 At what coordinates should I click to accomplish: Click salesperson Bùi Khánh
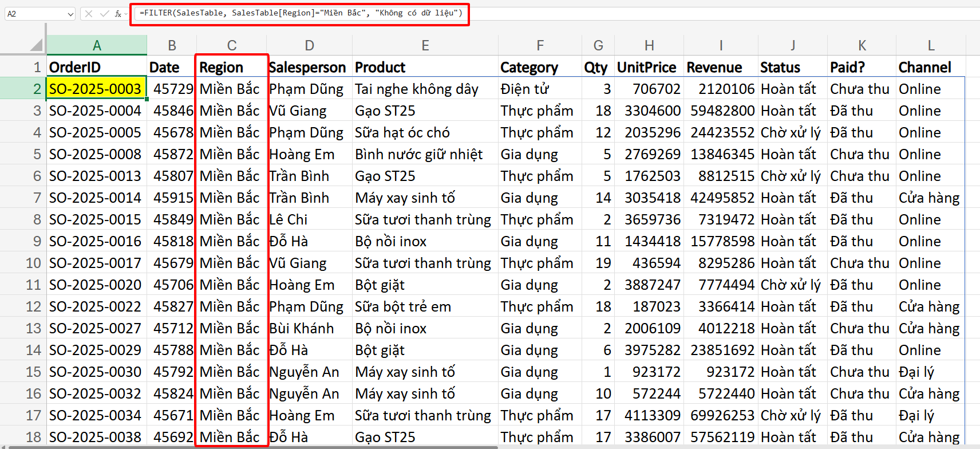click(310, 328)
